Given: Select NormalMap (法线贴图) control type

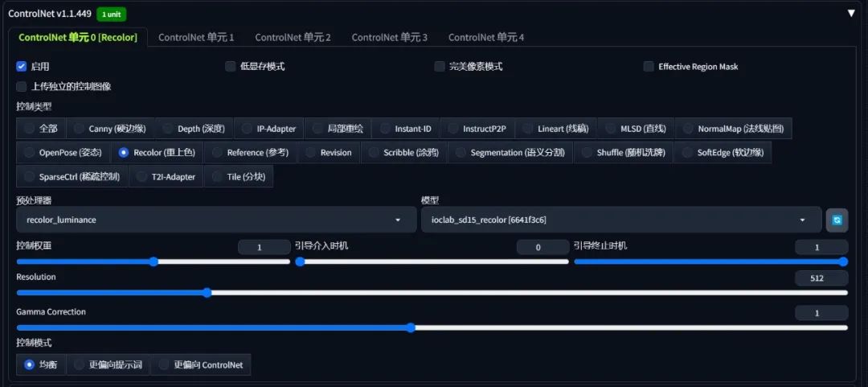Looking at the screenshot, I should (x=734, y=129).
